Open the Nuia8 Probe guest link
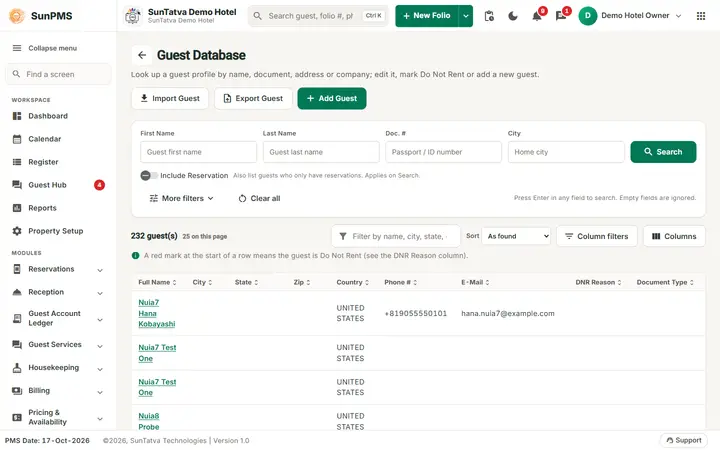The image size is (720, 450). coord(149,421)
